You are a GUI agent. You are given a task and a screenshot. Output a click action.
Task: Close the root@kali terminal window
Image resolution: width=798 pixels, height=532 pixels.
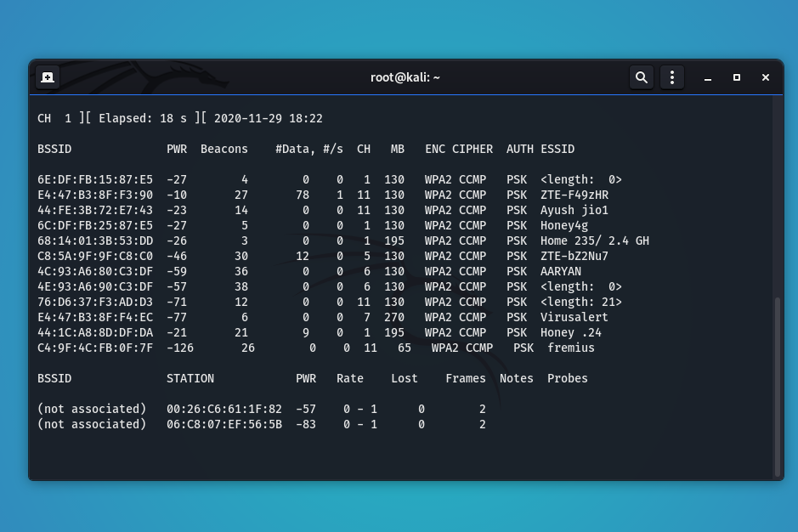point(766,77)
